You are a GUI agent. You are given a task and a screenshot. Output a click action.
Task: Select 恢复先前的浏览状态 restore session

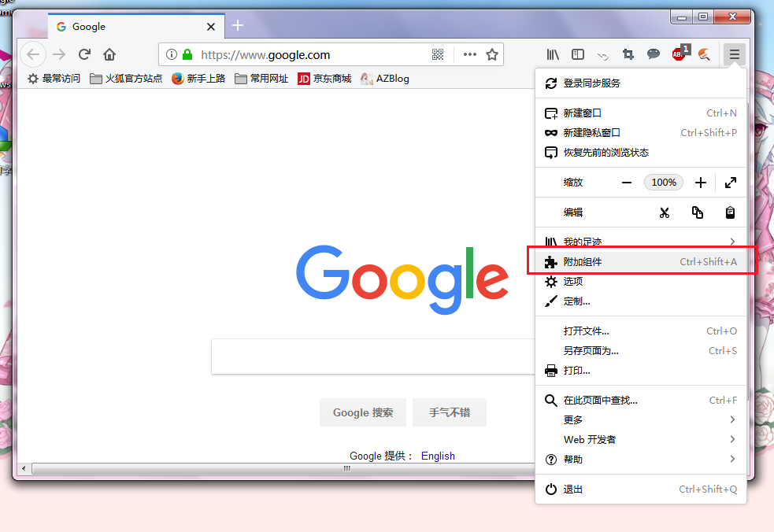coord(641,153)
